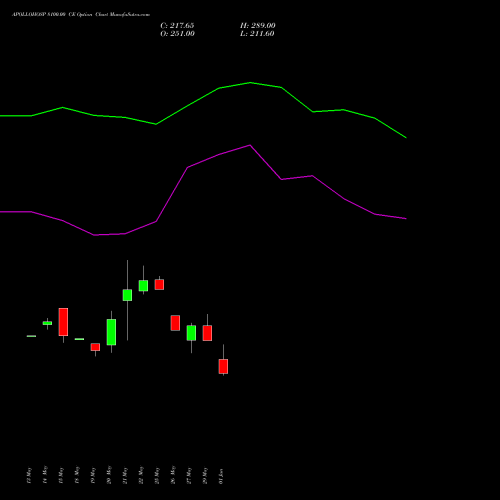Screen dimensions: 500x500
Task: Click the last red 01 Jun candle
Action: pyautogui.click(x=223, y=366)
